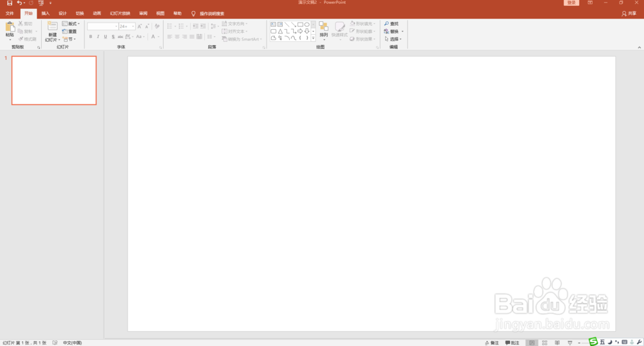
Task: Open the 形状轮廓 (Shape Outline) color menu
Action: click(362, 31)
